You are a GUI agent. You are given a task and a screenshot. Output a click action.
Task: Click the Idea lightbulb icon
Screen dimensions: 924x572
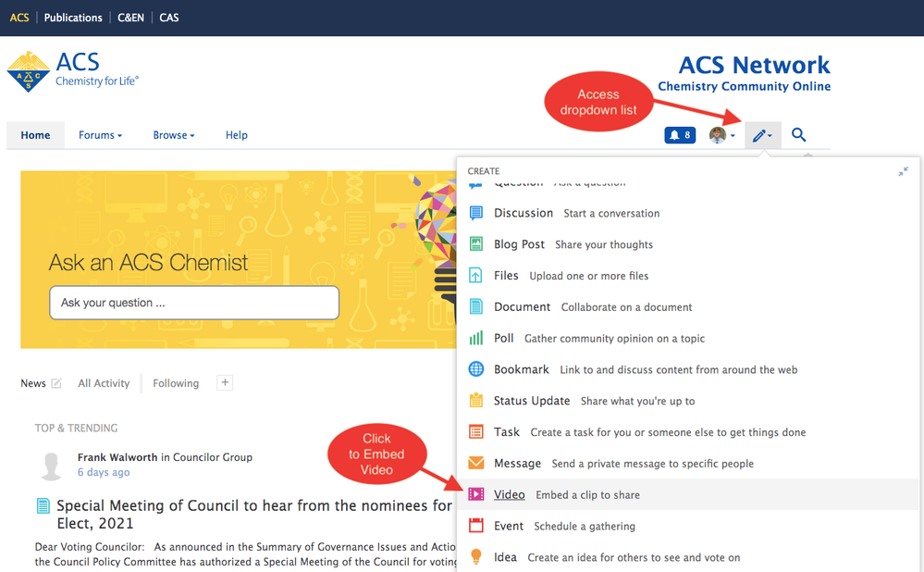coord(476,557)
